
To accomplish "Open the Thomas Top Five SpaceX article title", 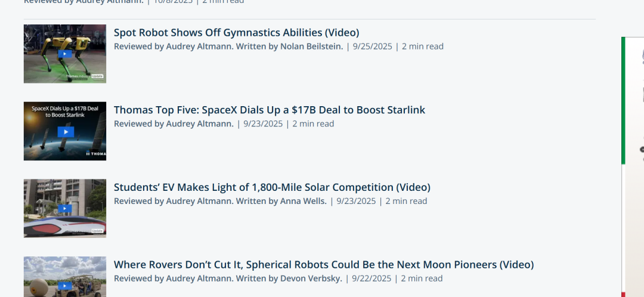I will [x=269, y=110].
